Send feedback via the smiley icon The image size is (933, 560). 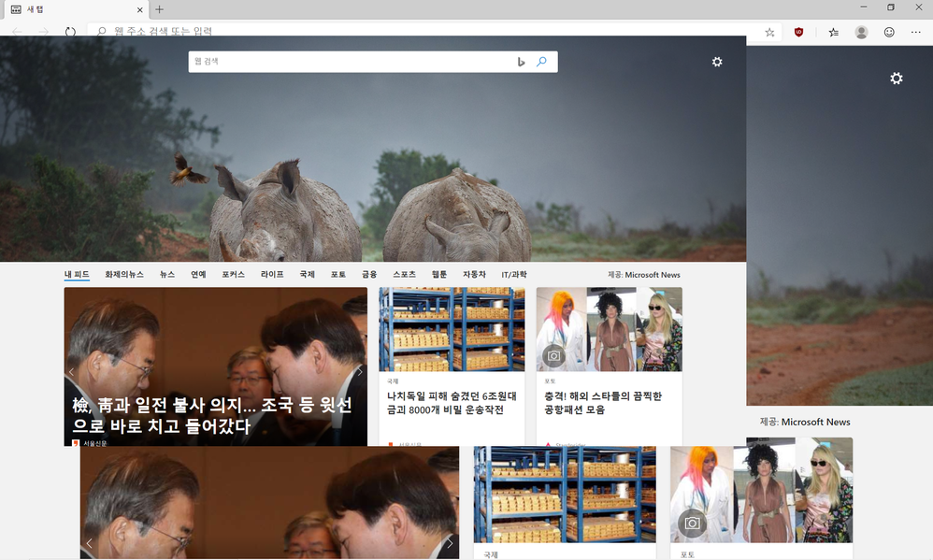tap(889, 32)
